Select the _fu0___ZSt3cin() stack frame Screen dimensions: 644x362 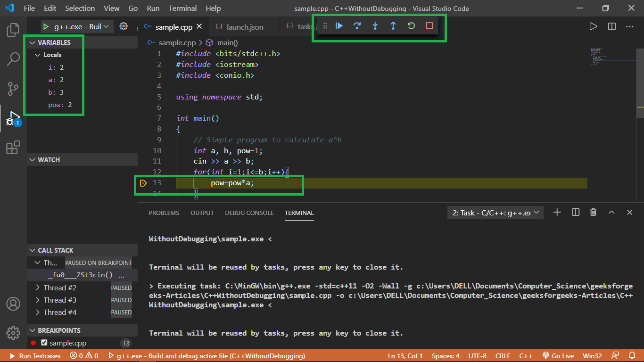click(82, 275)
